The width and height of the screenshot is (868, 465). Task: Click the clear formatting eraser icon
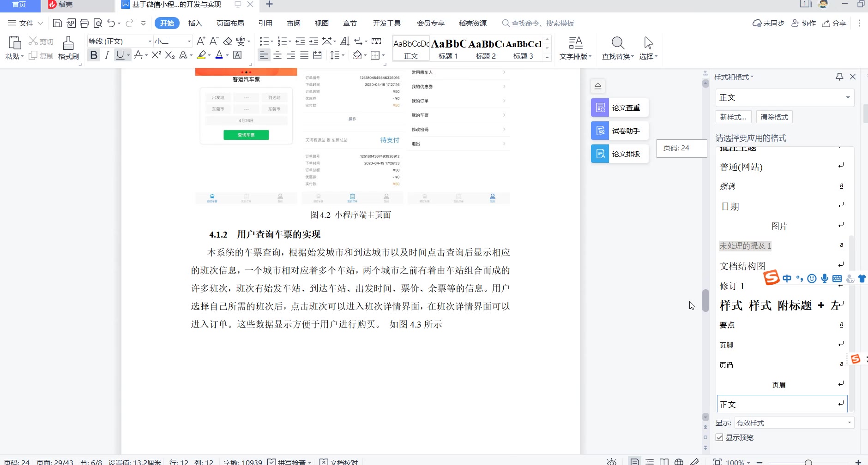[228, 42]
